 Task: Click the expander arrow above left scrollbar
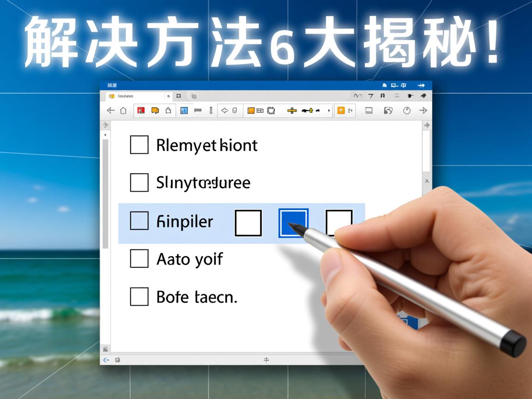(105, 125)
